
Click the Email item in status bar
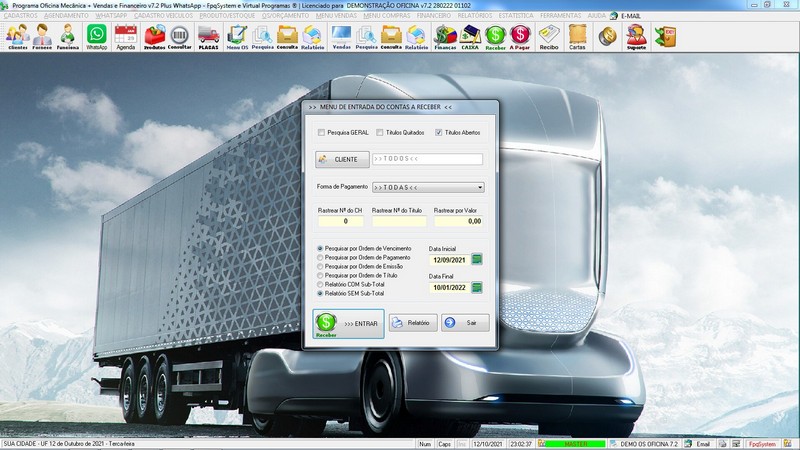click(703, 444)
